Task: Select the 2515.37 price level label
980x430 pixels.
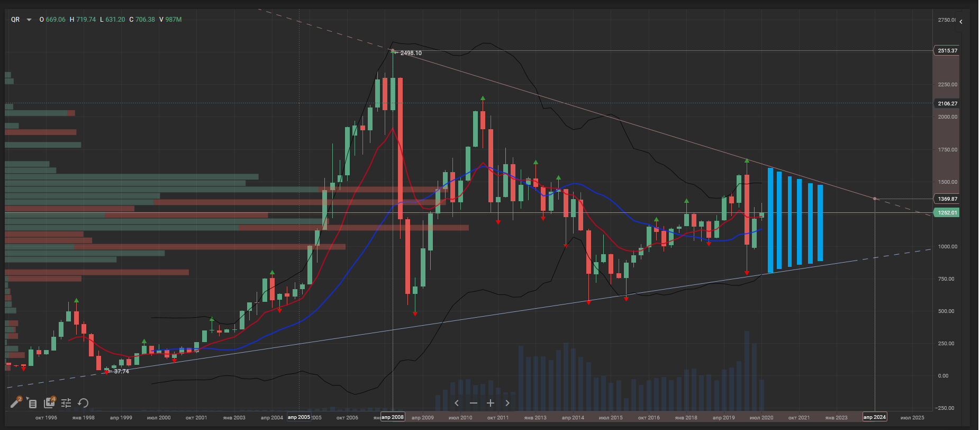Action: (x=947, y=51)
